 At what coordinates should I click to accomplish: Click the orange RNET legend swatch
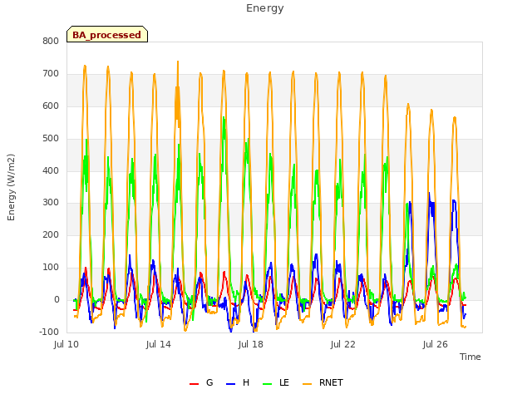tap(307, 384)
